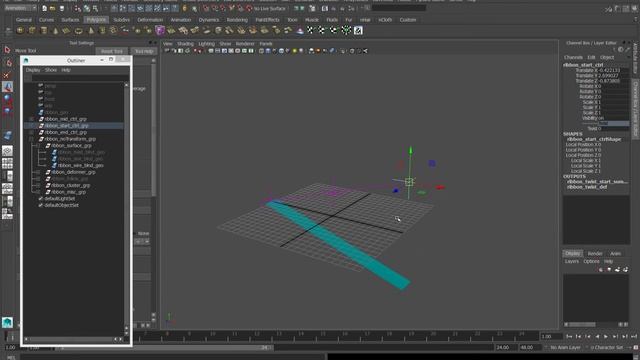Open the No Character Set dropdown
The height and width of the screenshot is (360, 640).
point(607,347)
